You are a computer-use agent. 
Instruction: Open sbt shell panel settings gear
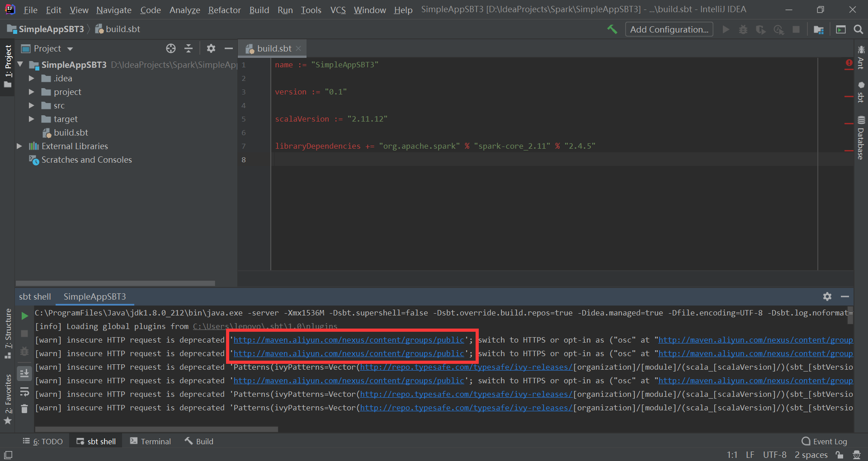pos(827,296)
